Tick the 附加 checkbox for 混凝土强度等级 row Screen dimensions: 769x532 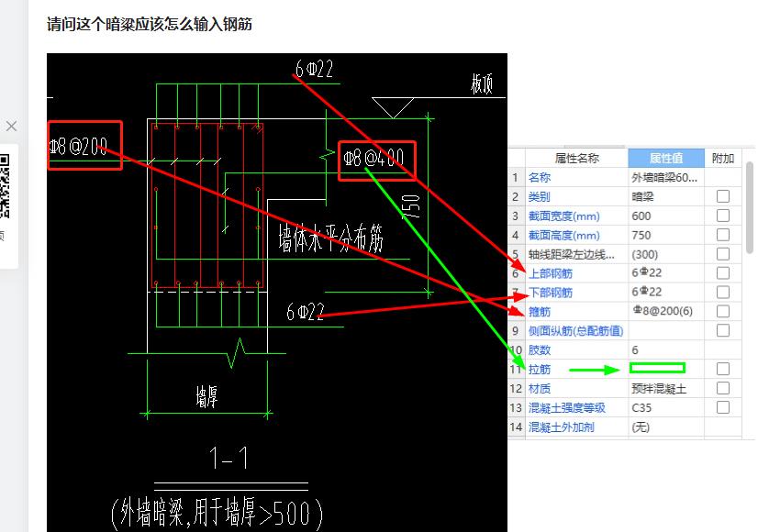(x=722, y=407)
